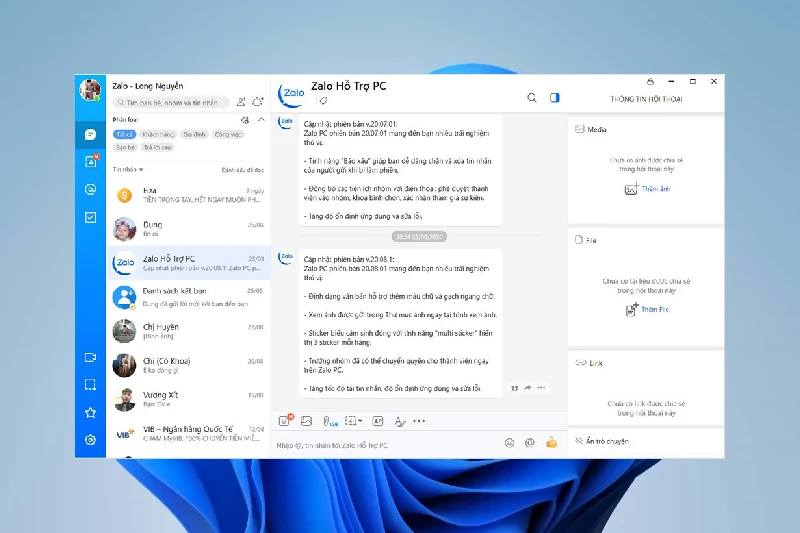Click the message input field

[x=385, y=445]
